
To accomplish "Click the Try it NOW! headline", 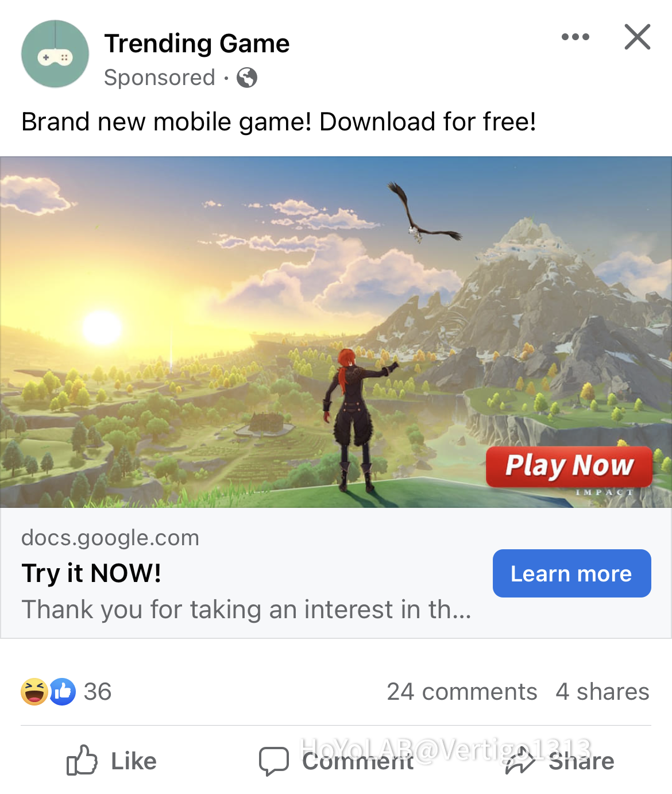I will point(91,573).
